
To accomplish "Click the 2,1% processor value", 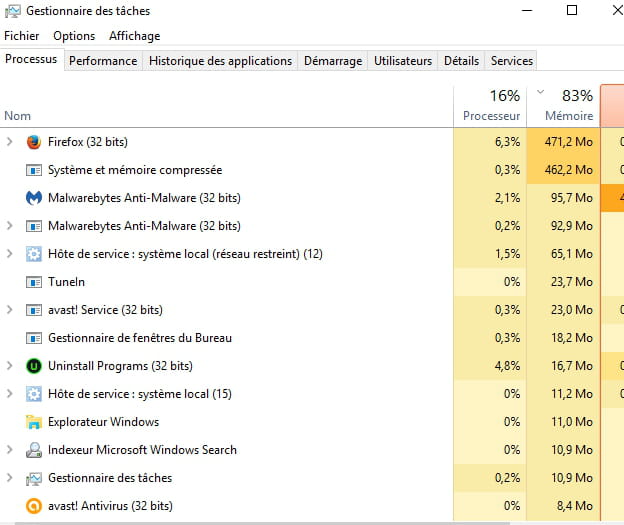I will pyautogui.click(x=507, y=198).
